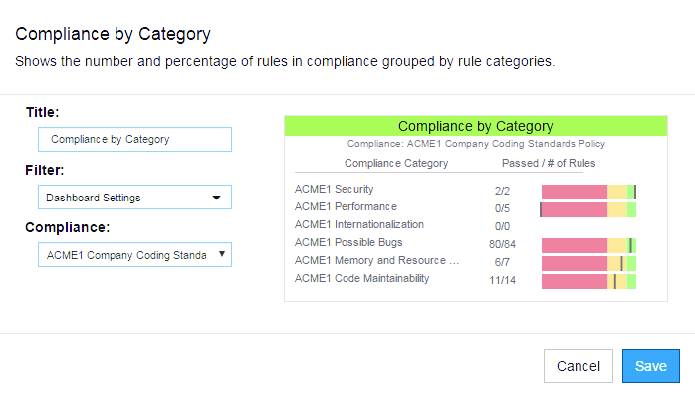This screenshot has width=695, height=397.
Task: Click the Compliance Category column header
Action: (396, 163)
